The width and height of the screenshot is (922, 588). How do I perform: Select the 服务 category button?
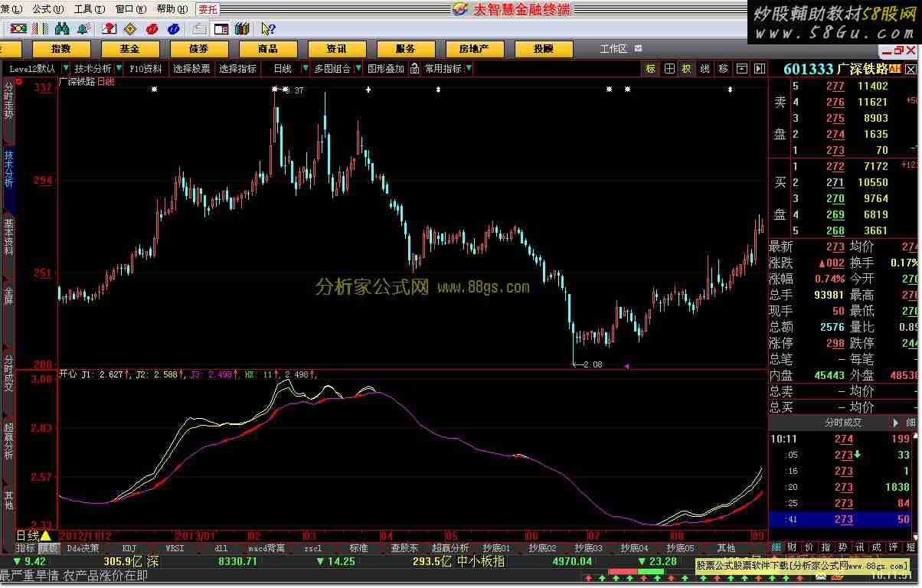click(406, 48)
